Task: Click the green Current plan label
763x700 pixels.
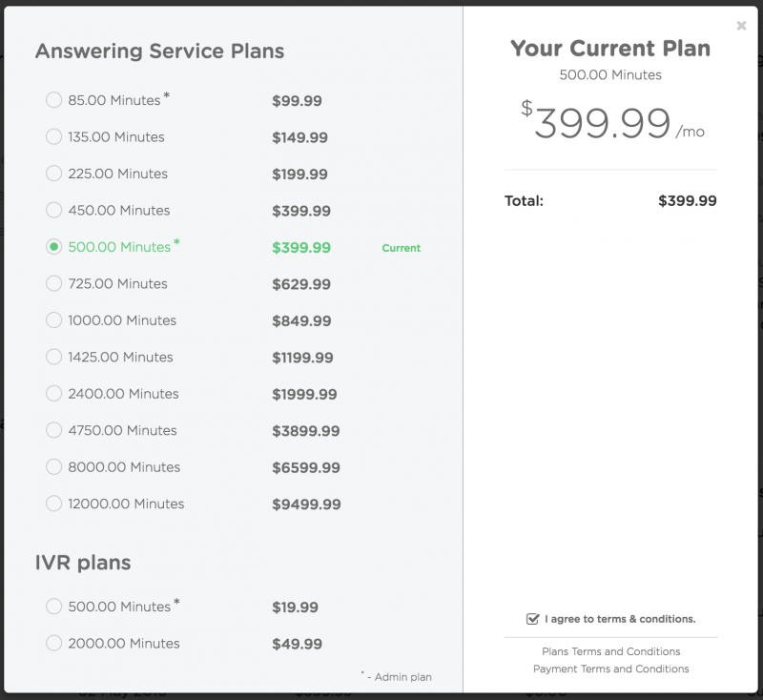Action: [401, 248]
